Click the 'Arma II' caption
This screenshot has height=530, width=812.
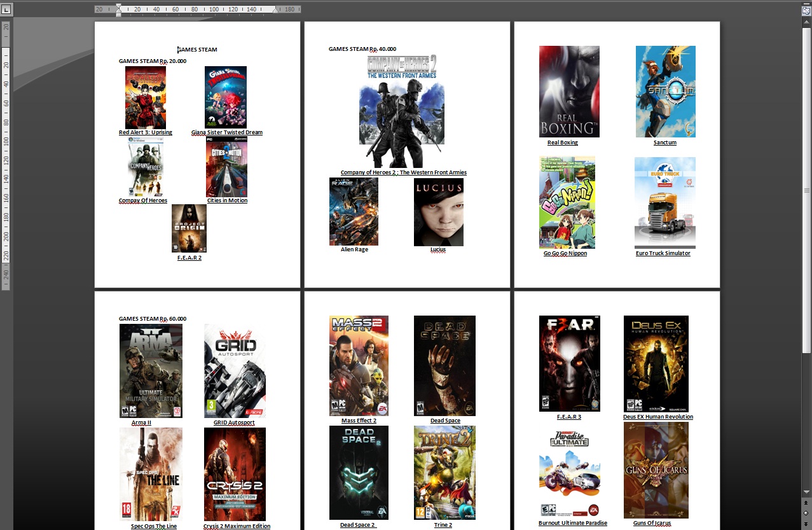click(141, 422)
